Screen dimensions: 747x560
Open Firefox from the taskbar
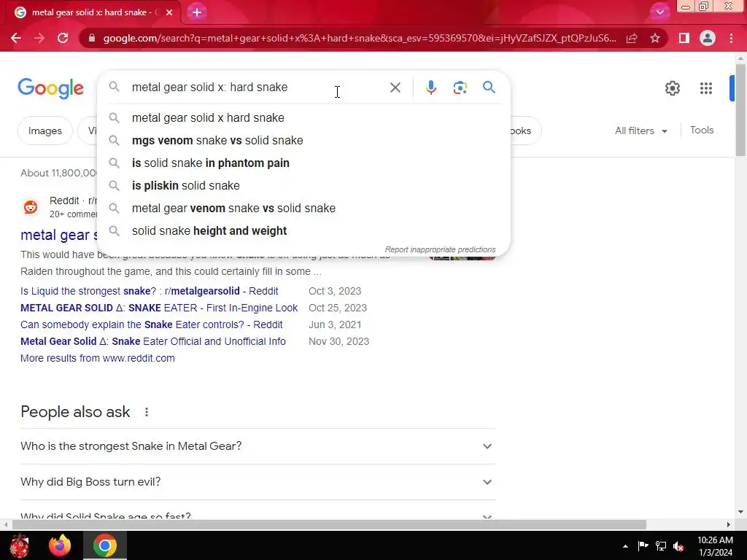(60, 545)
